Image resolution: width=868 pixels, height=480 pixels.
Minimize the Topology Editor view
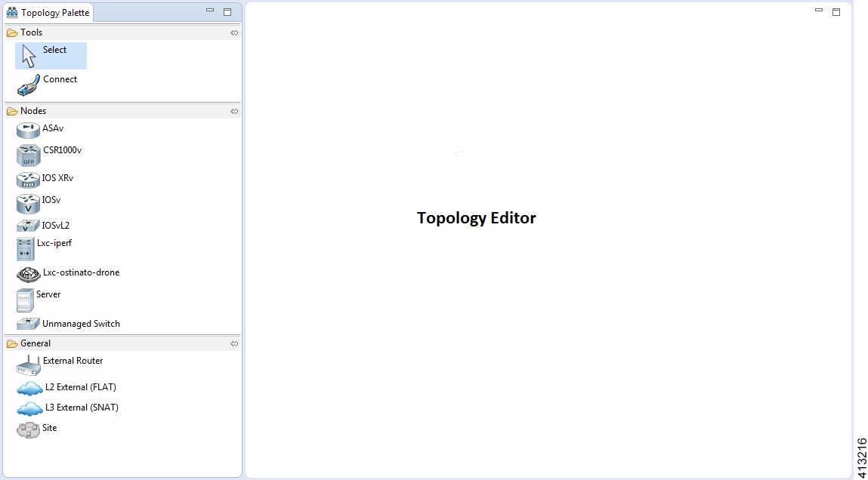(819, 10)
